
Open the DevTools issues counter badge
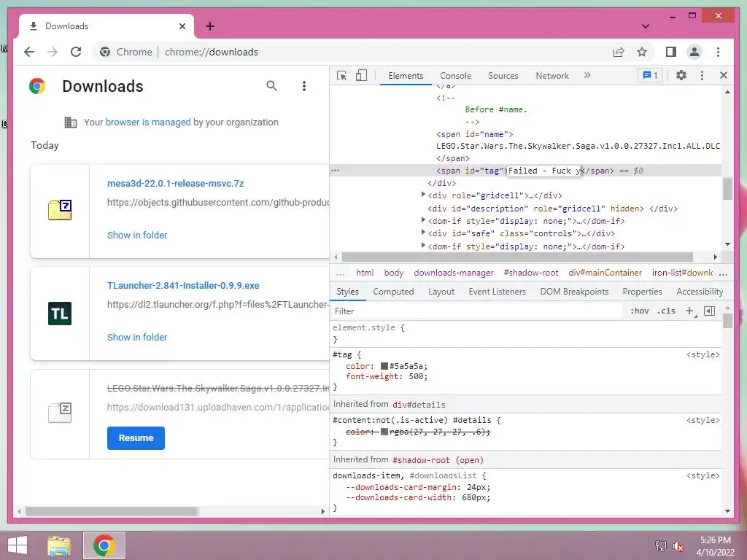click(x=650, y=75)
